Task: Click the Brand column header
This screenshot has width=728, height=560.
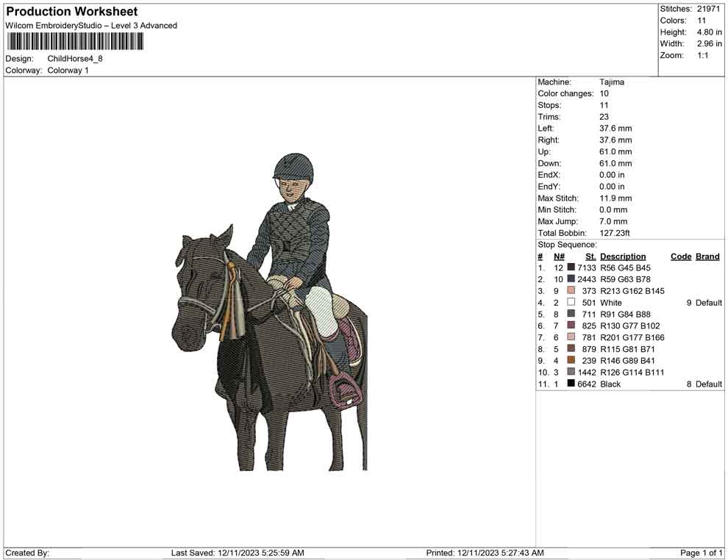Action: [707, 256]
